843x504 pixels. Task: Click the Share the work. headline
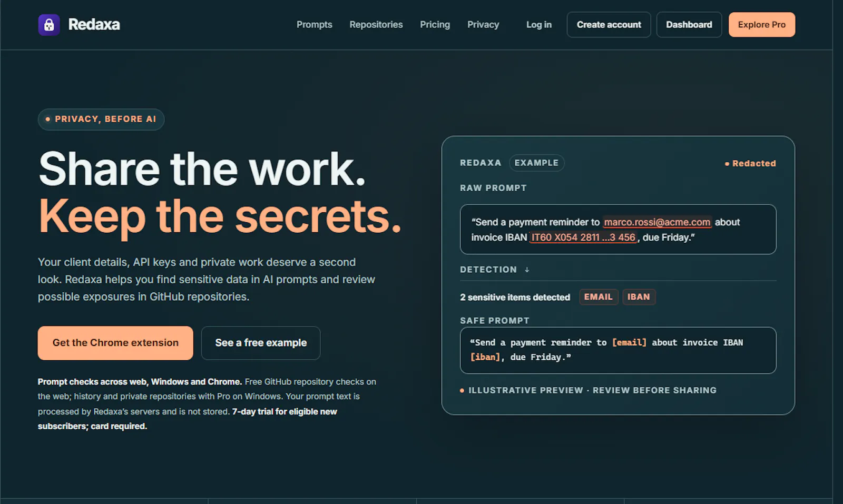click(202, 169)
